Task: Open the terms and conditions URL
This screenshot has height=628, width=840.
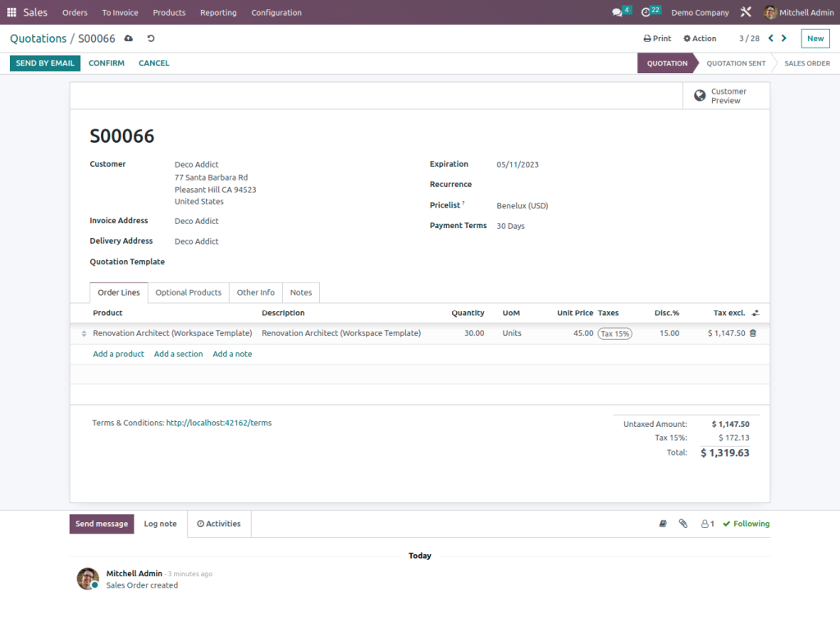Action: [218, 423]
